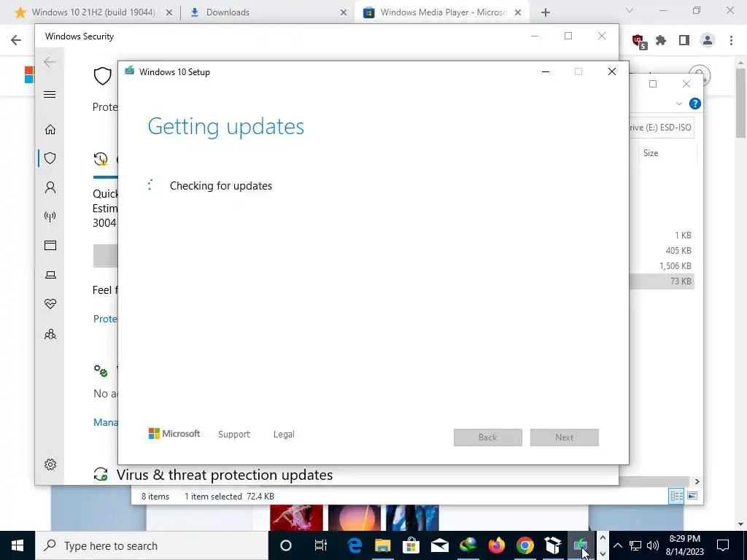Open Cortana circle on taskbar
Screen dimensions: 747x560
coord(286,545)
